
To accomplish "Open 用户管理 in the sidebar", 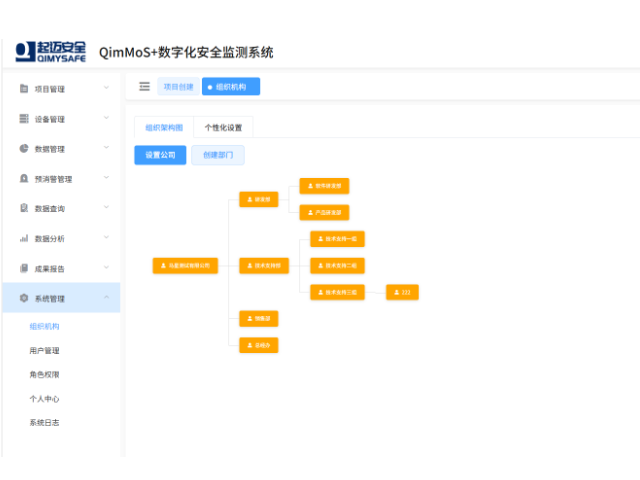I will click(44, 351).
